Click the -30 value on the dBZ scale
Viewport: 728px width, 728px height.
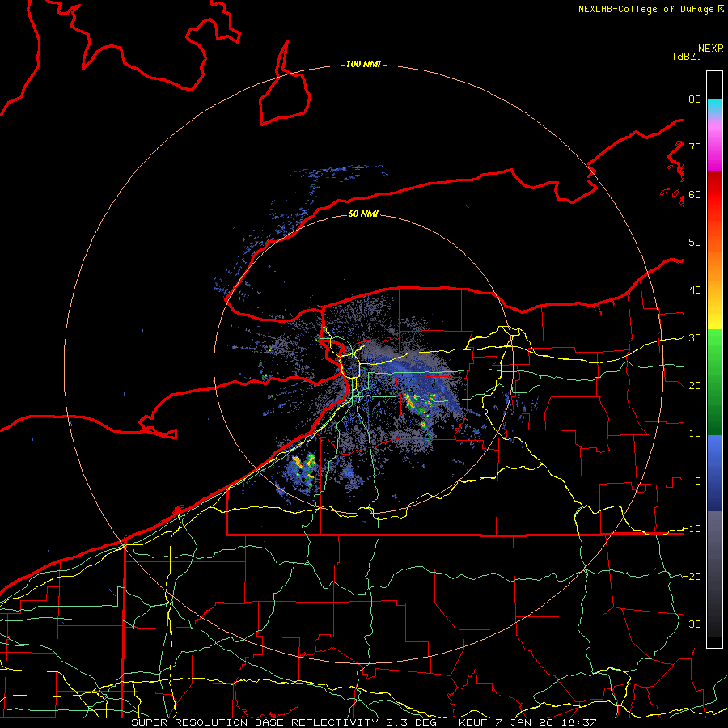(x=692, y=624)
